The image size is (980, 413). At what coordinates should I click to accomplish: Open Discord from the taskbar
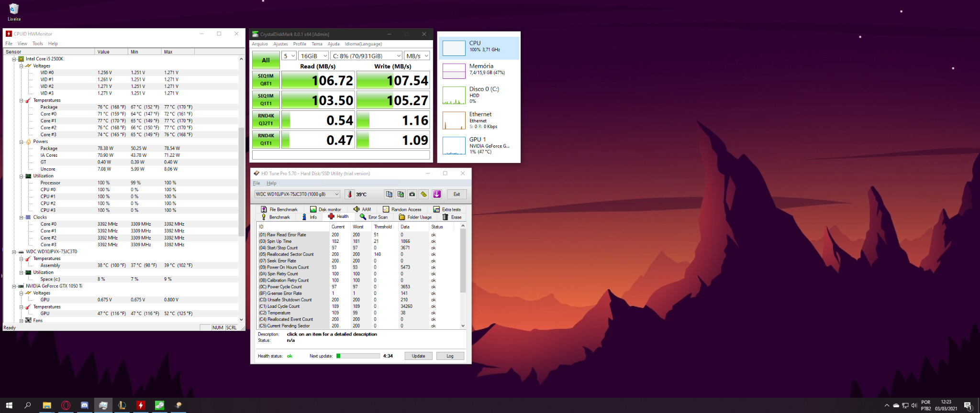[84, 405]
